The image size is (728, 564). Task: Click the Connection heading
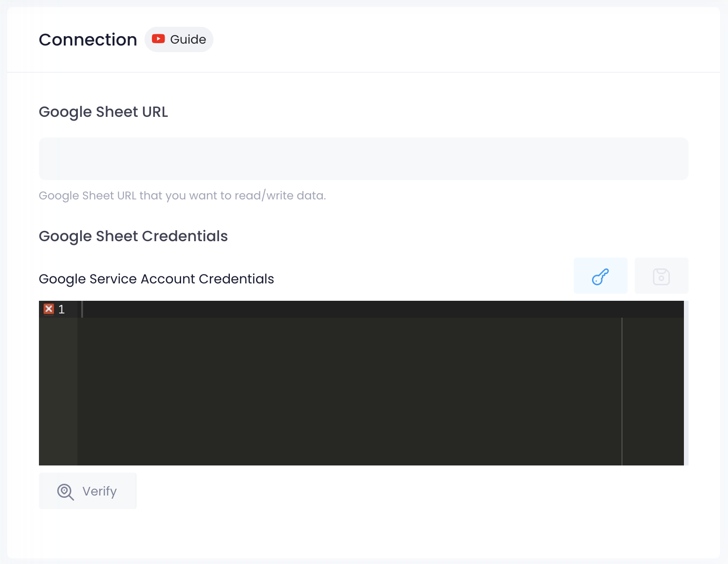88,40
